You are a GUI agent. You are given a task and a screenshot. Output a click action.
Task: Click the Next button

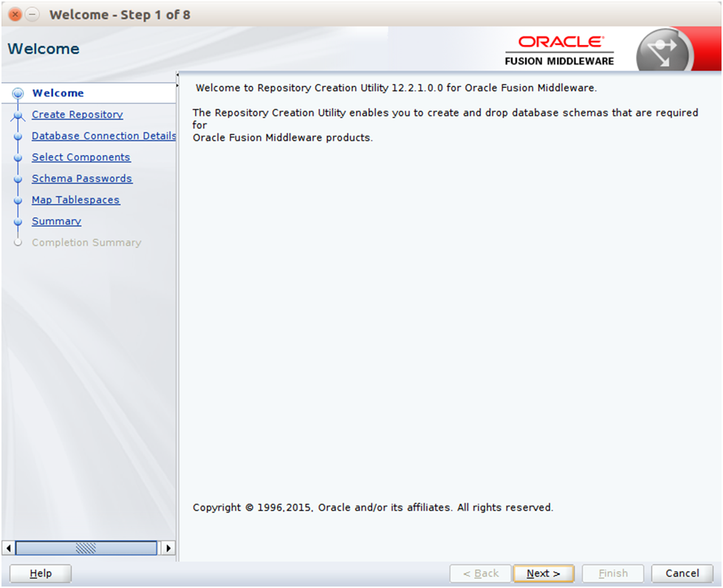coord(543,573)
